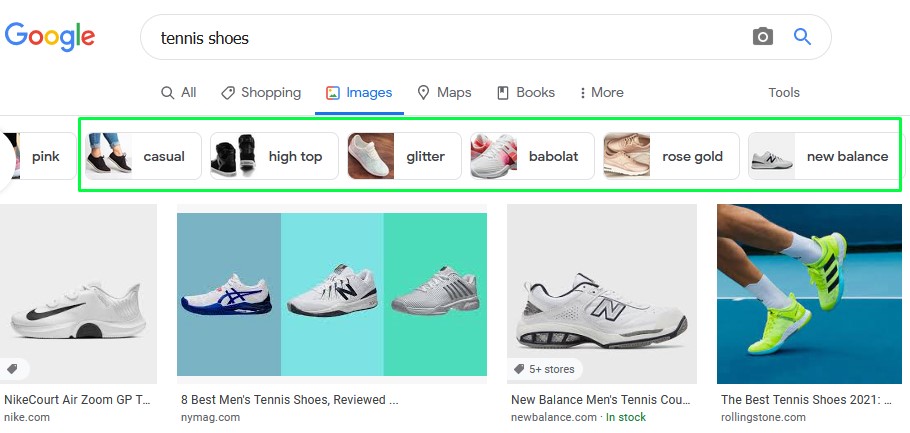The height and width of the screenshot is (433, 910).
Task: Open the Tools options
Action: tap(784, 93)
